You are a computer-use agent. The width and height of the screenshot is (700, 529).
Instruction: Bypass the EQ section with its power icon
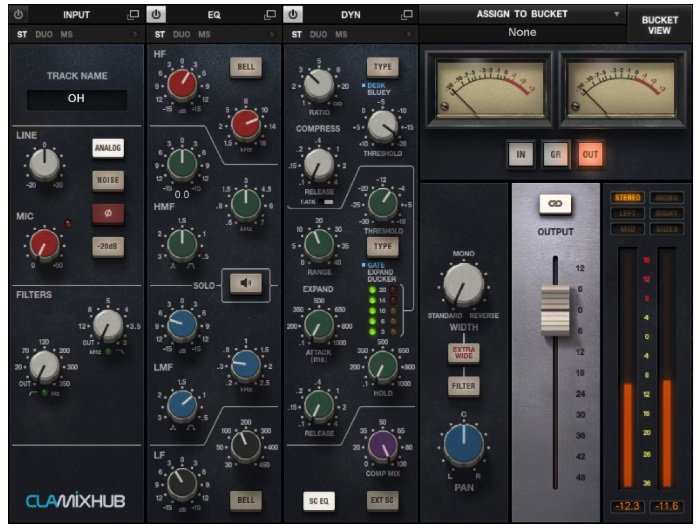click(157, 15)
